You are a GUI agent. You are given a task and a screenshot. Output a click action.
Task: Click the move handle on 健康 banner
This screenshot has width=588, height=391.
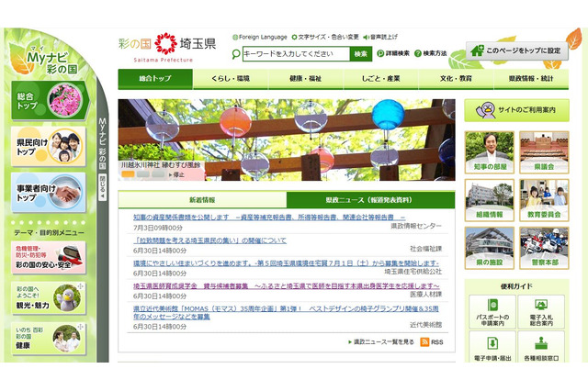(x=80, y=328)
